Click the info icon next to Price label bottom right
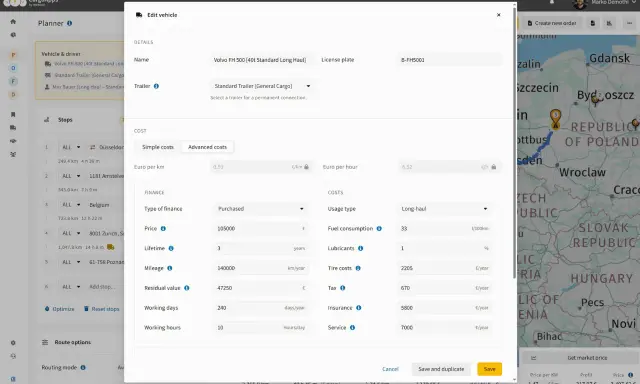640x384 pixels. point(630,375)
